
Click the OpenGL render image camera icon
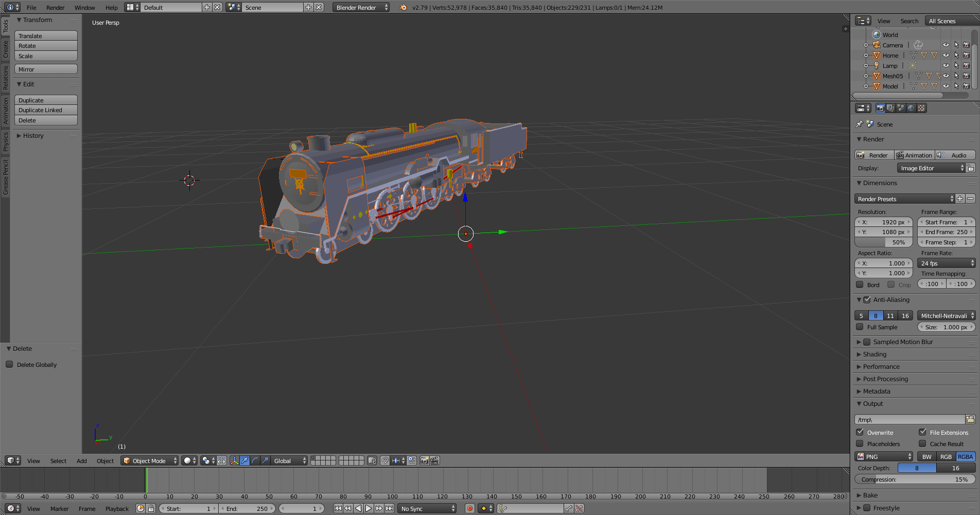tap(424, 460)
